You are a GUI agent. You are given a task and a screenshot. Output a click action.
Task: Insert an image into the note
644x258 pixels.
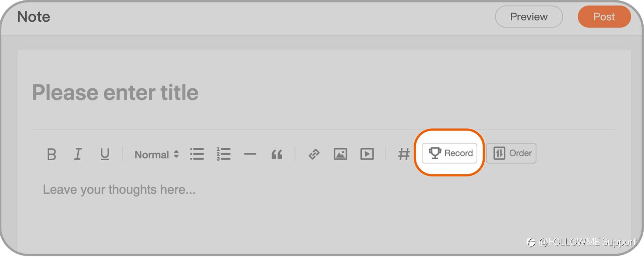click(340, 154)
